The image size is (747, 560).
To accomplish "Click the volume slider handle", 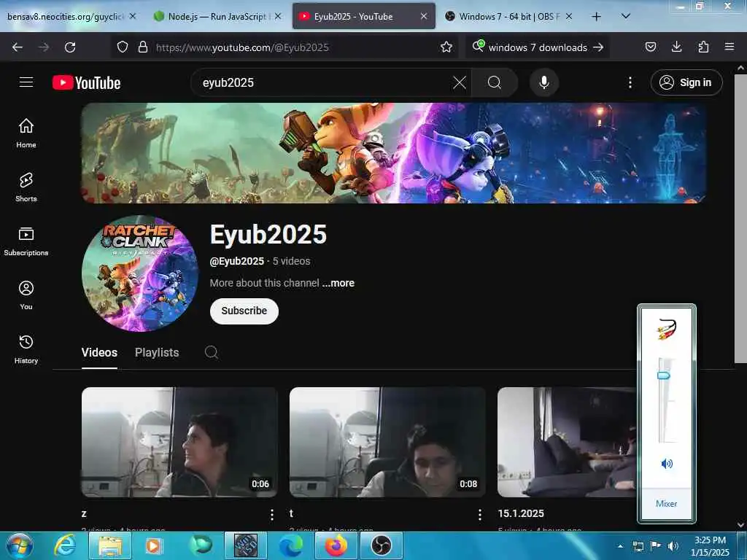I will point(663,376).
